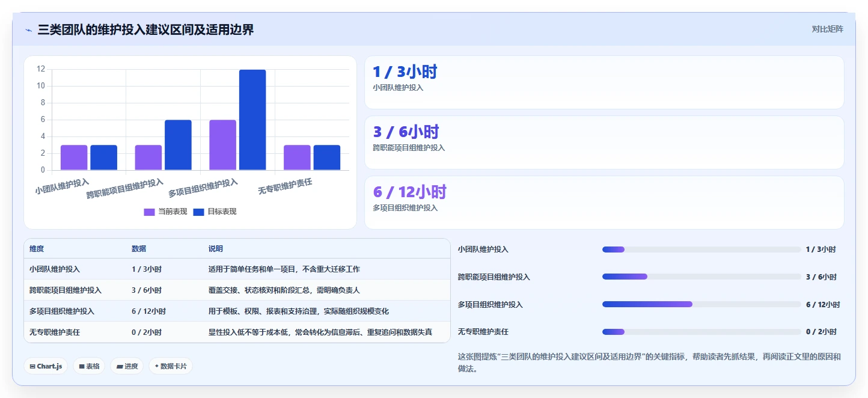Click the progress bar for 无专职维护责任

(x=701, y=332)
